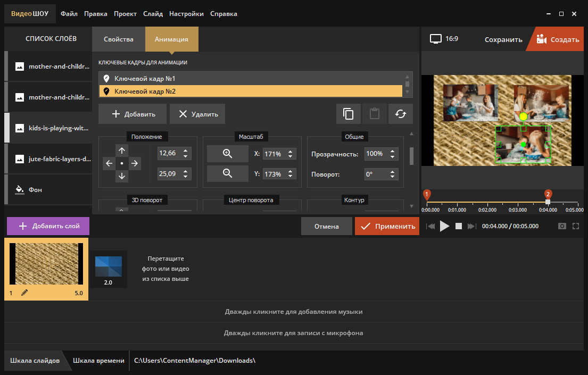Click the Отмена button
The image size is (588, 375).
327,226
